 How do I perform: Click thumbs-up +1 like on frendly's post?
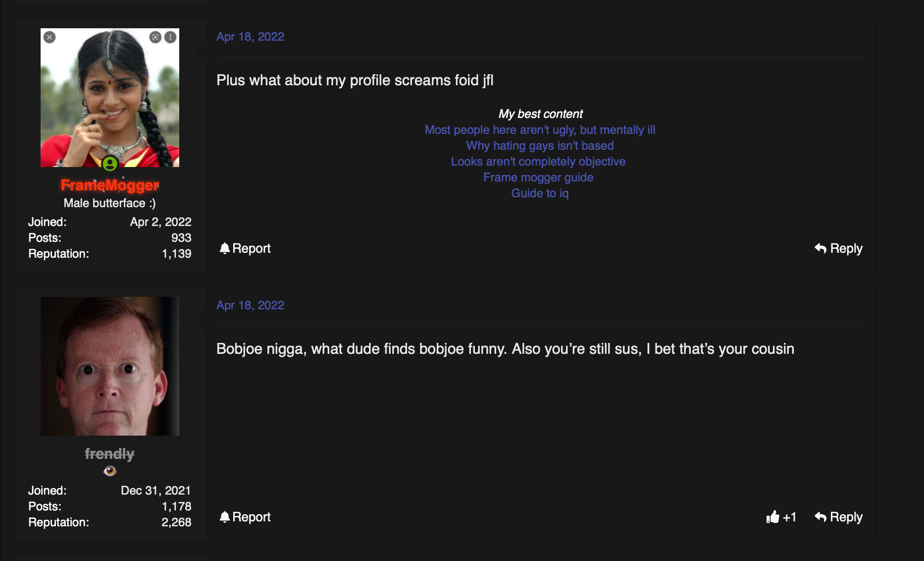click(x=781, y=517)
